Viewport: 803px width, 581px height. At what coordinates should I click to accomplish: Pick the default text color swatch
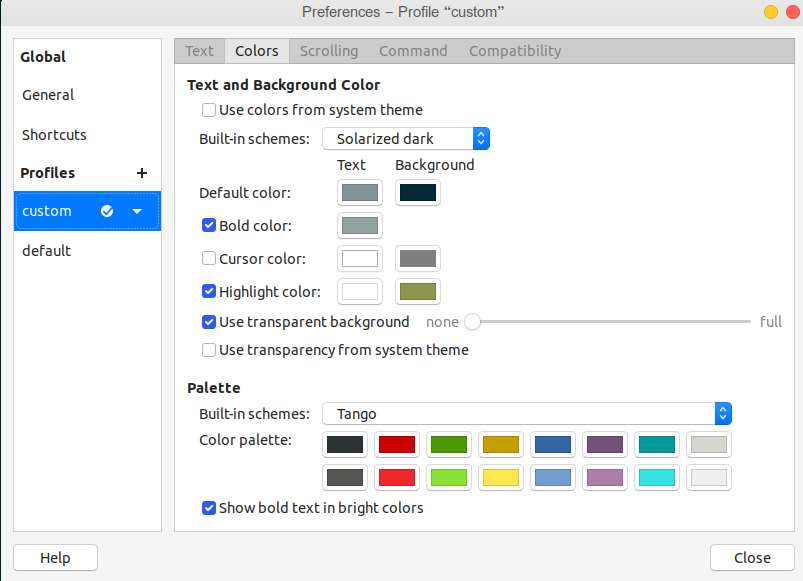[359, 193]
